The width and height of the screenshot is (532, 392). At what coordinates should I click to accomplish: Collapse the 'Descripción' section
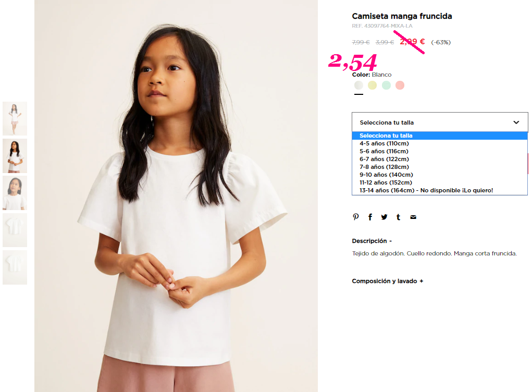pyautogui.click(x=372, y=241)
